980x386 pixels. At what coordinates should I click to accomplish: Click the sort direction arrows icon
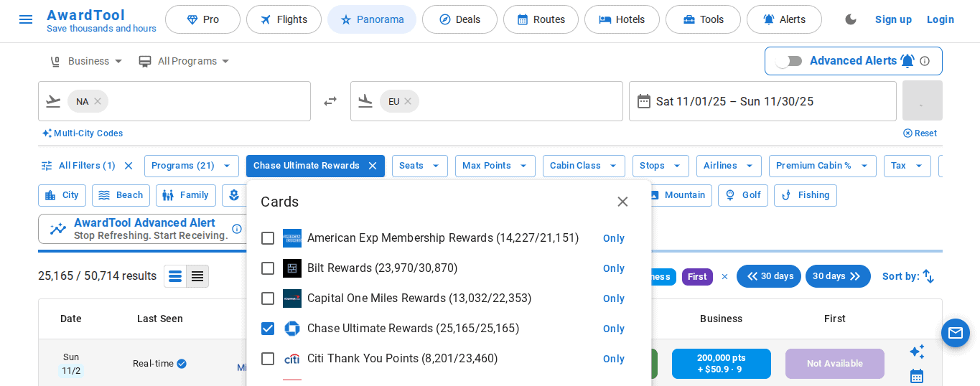928,276
